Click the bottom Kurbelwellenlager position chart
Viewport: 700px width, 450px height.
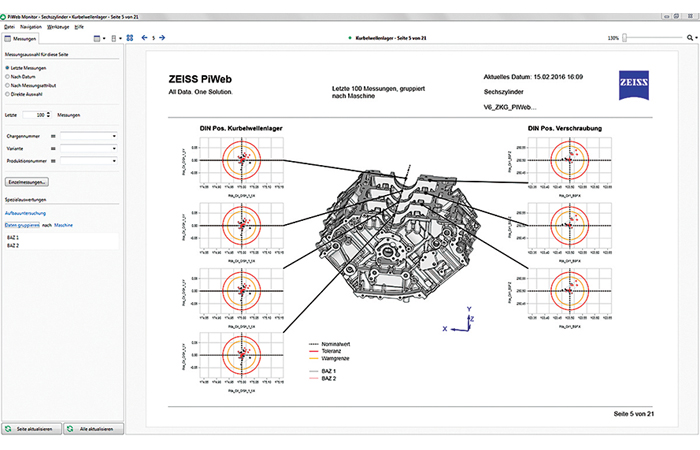(x=242, y=355)
